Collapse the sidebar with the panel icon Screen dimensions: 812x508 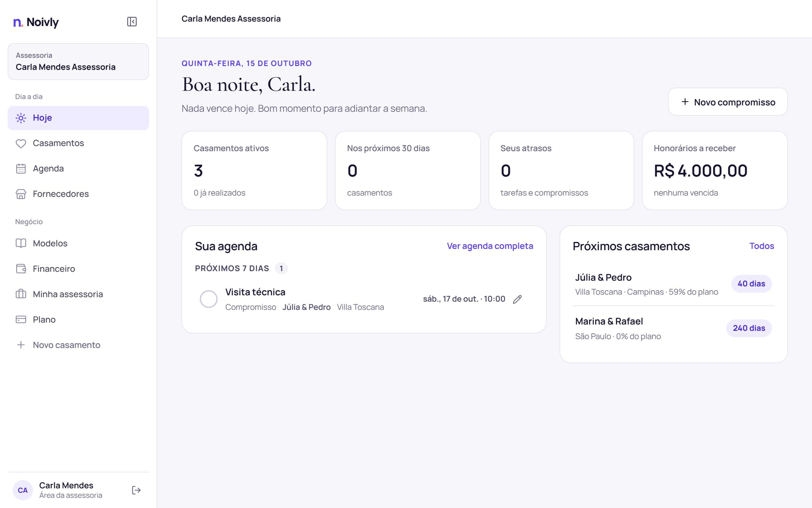[x=132, y=22]
